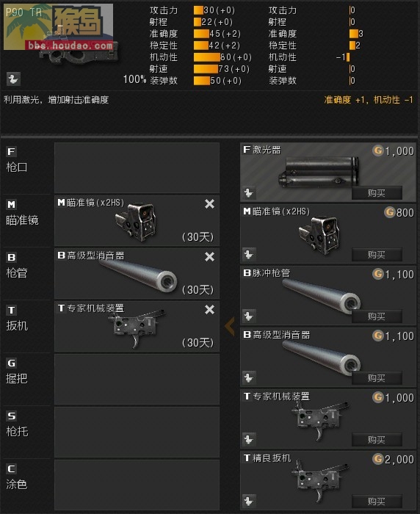Select the G 握把 slot category

click(x=27, y=380)
